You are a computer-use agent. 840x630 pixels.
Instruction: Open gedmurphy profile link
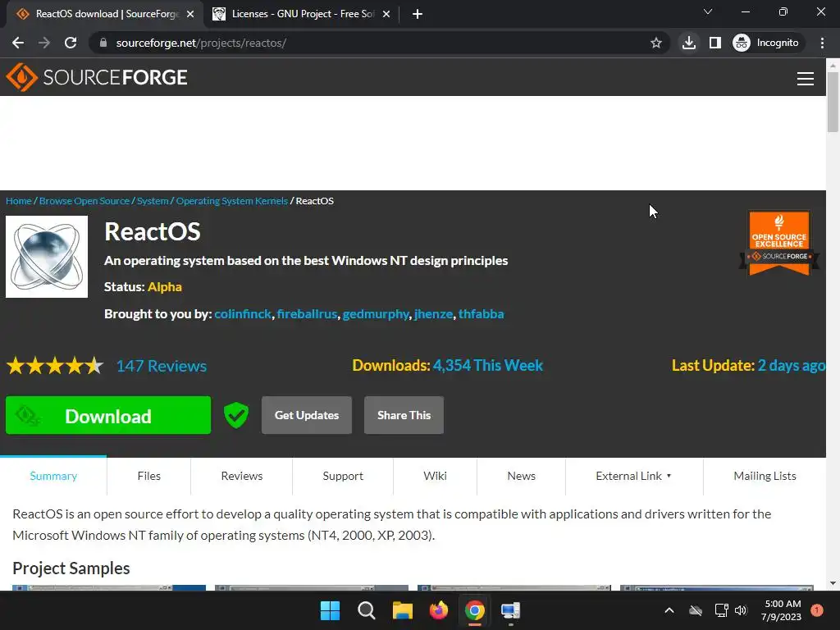click(x=376, y=314)
